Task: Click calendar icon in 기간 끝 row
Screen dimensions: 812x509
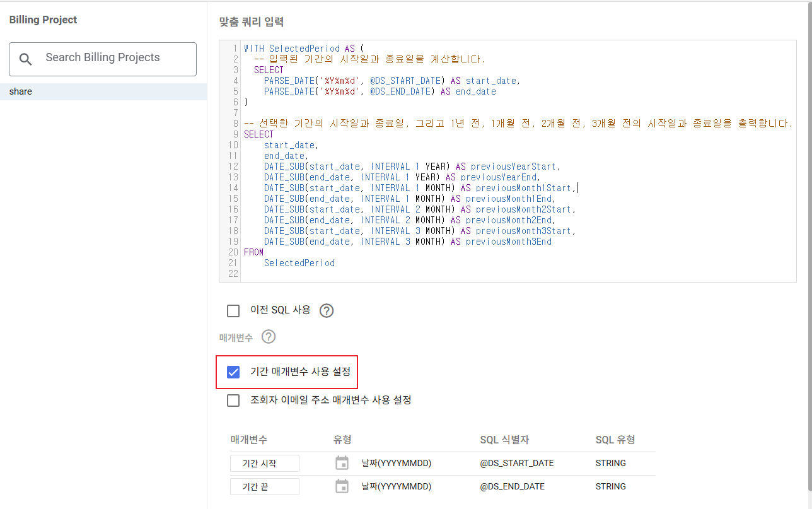Action: click(342, 486)
